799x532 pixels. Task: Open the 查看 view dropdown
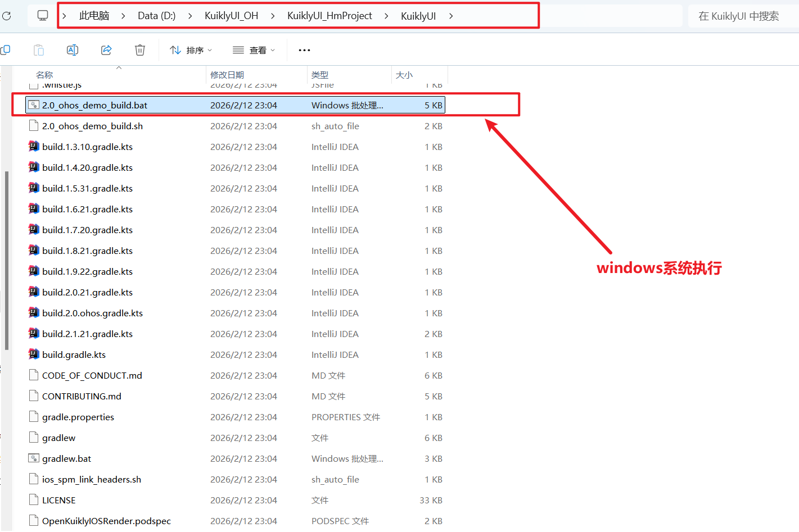coord(254,50)
